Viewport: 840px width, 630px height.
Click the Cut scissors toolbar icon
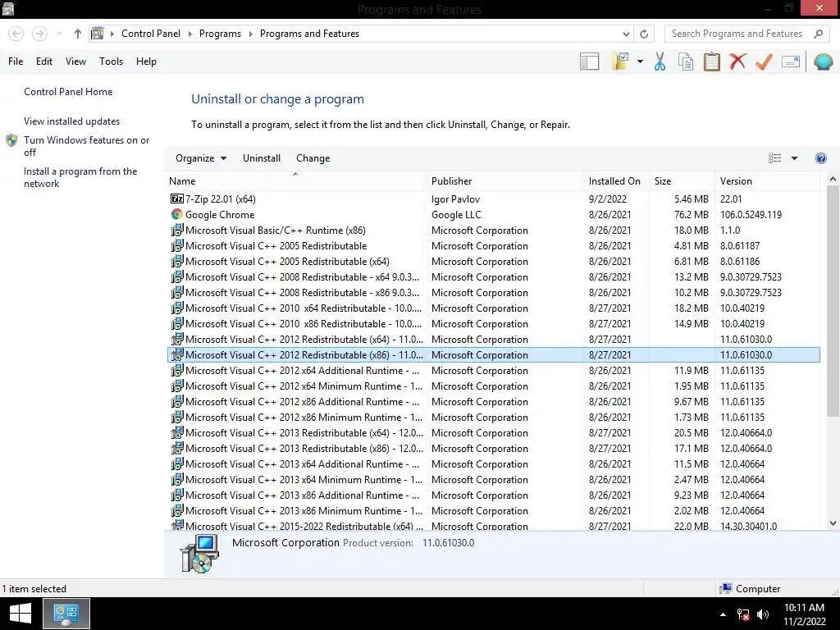tap(660, 62)
